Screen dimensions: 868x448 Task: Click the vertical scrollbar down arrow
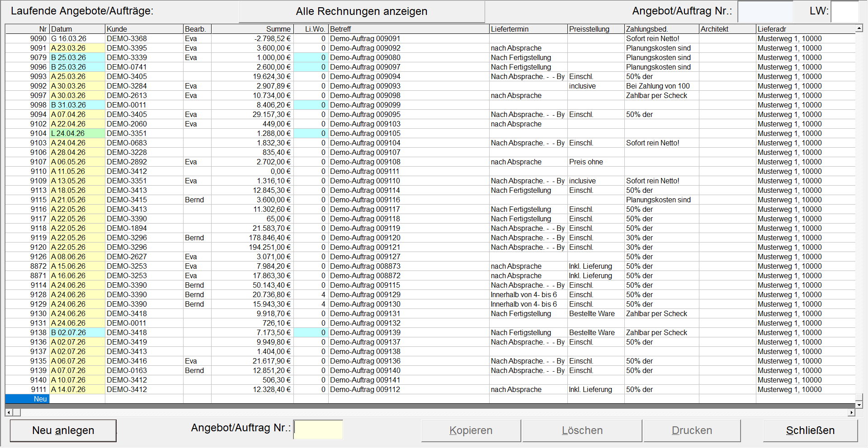(x=859, y=405)
